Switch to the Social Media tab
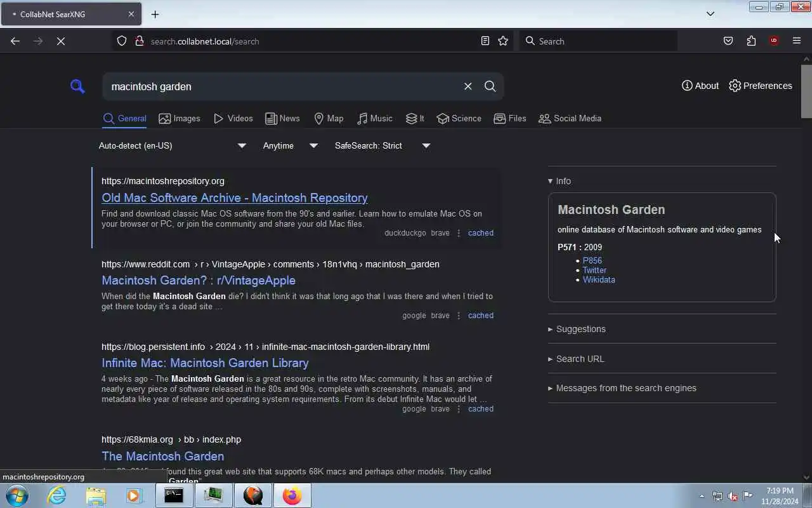 coord(570,119)
